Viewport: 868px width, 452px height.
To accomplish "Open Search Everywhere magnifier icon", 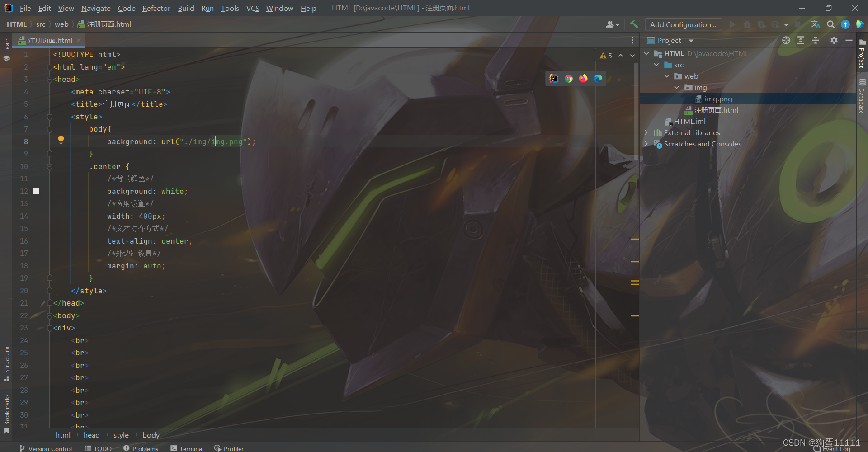I will point(830,24).
